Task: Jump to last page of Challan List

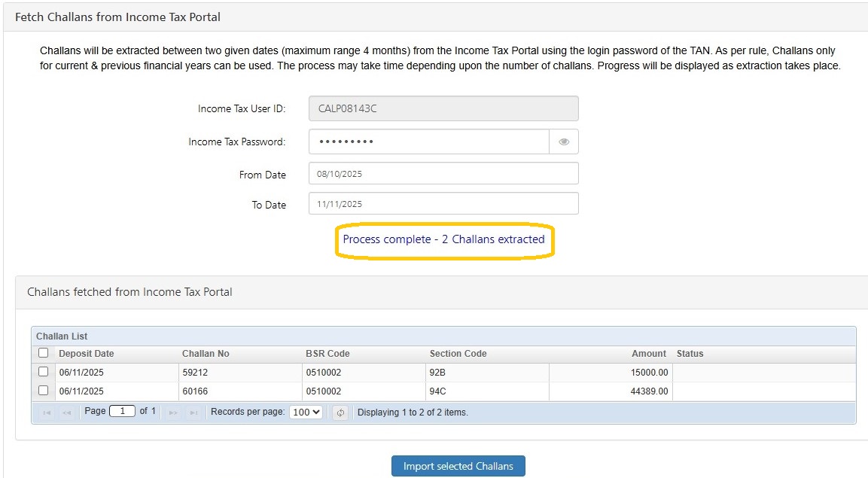Action: point(193,413)
